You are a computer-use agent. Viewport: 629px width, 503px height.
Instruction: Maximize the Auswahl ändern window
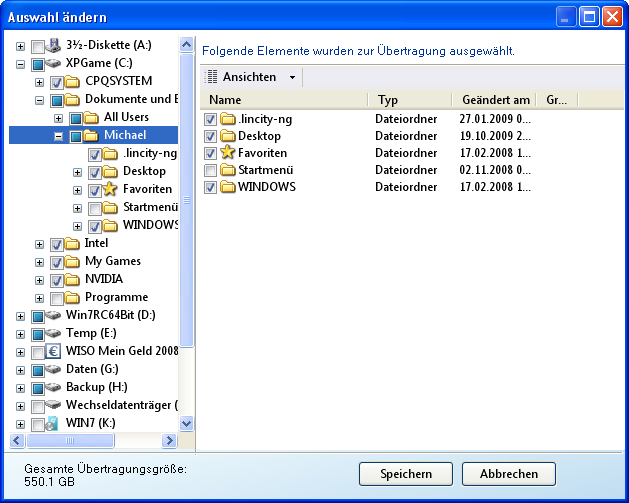click(x=589, y=17)
